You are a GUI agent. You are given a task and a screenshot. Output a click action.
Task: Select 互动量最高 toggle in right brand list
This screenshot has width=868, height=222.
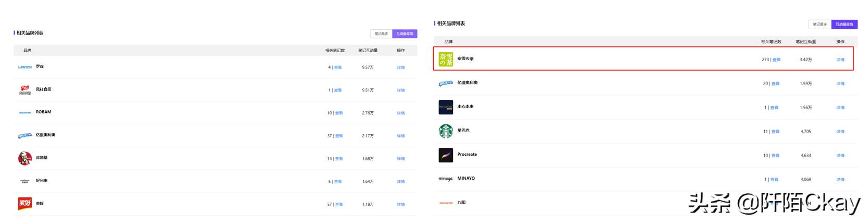(844, 25)
